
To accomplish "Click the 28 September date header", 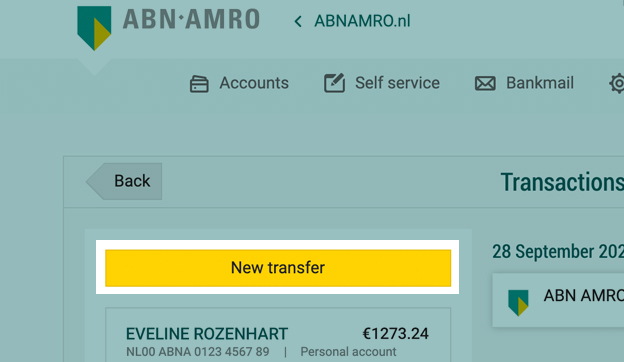I will coord(558,252).
